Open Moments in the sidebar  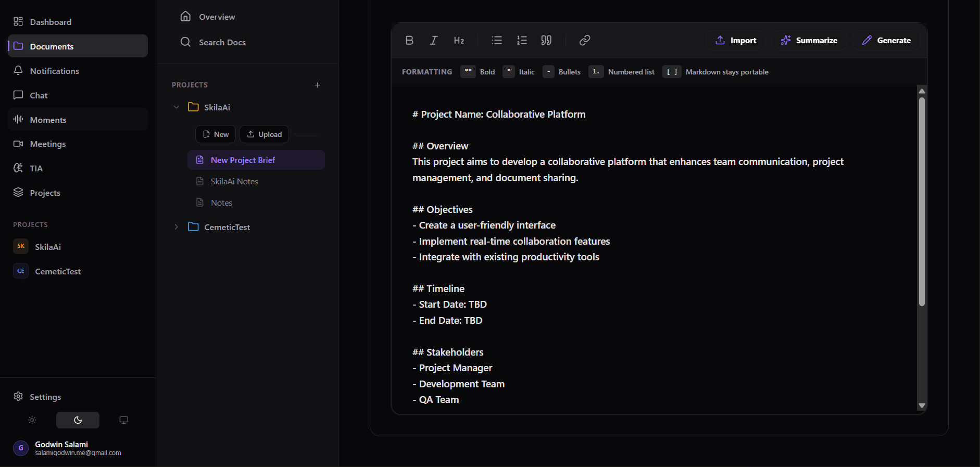pos(78,120)
